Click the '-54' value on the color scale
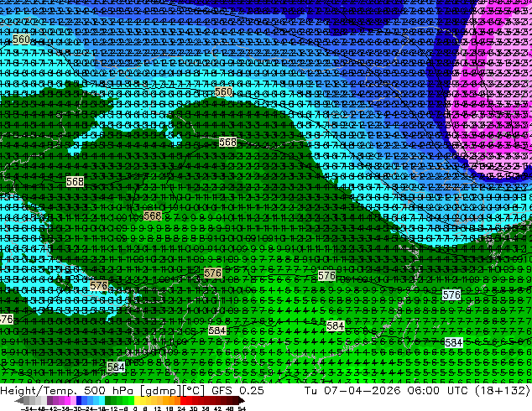Screen dimensions: 532x411 click(x=26, y=408)
